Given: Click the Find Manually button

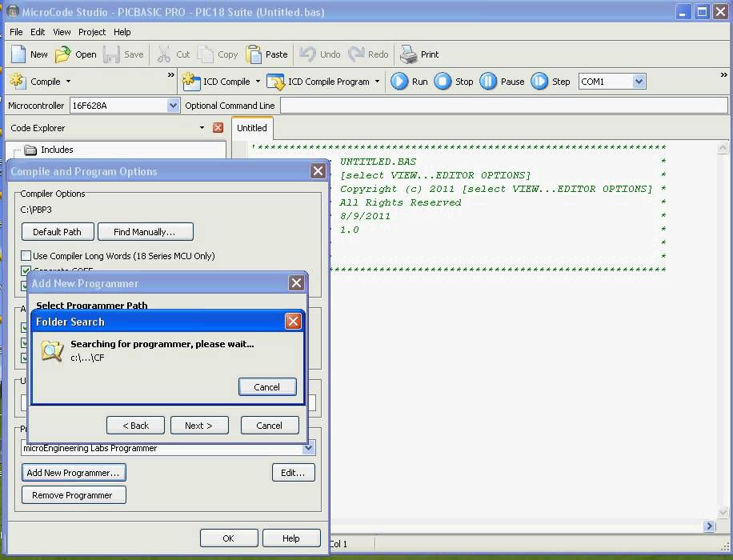Looking at the screenshot, I should [x=146, y=232].
